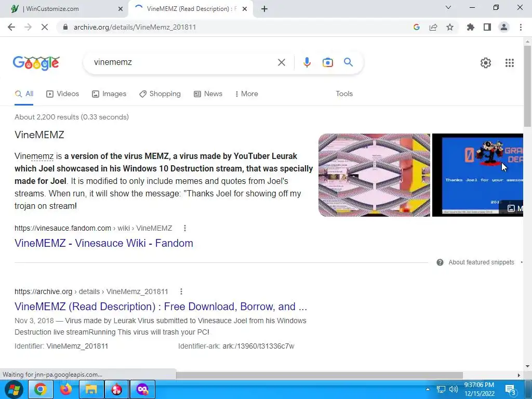The image size is (532, 399).
Task: Switch to the WinCustomize.com tab
Action: pos(64,9)
